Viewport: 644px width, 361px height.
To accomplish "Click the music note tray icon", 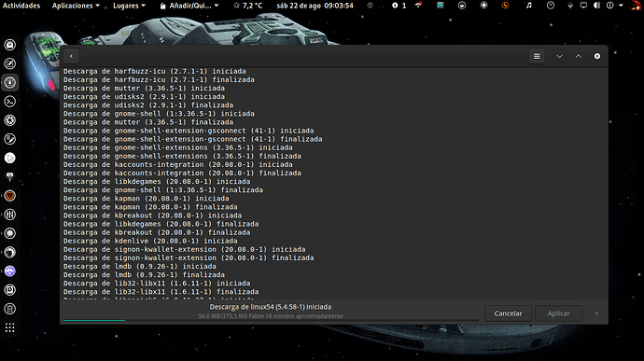I will 529,6.
